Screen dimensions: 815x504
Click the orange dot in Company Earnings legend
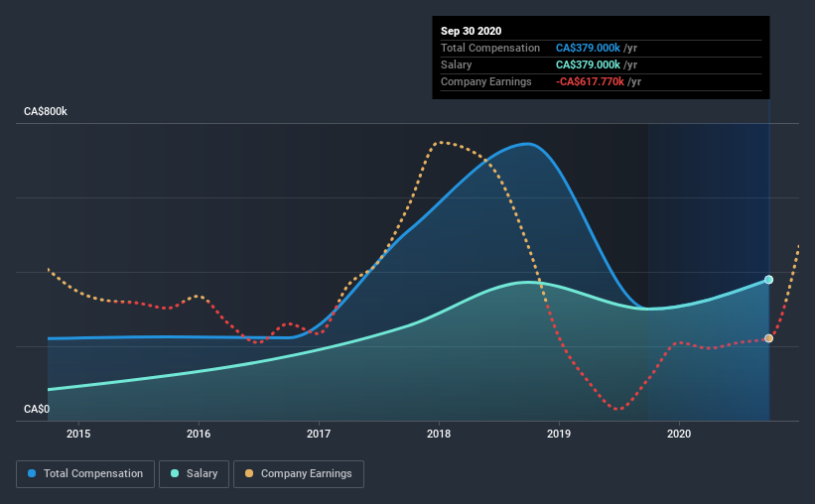249,473
